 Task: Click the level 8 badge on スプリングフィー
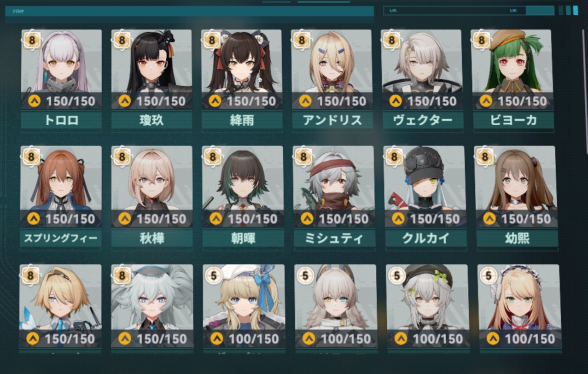[x=31, y=157]
